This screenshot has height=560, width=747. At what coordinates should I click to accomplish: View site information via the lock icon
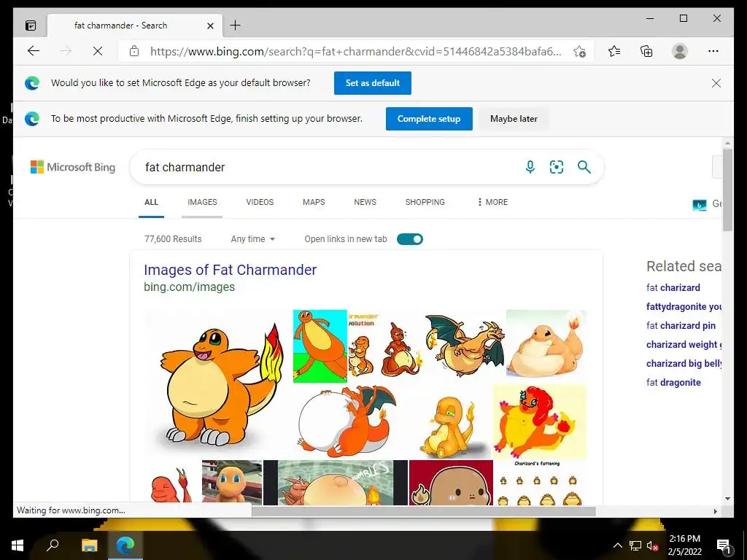pyautogui.click(x=134, y=51)
